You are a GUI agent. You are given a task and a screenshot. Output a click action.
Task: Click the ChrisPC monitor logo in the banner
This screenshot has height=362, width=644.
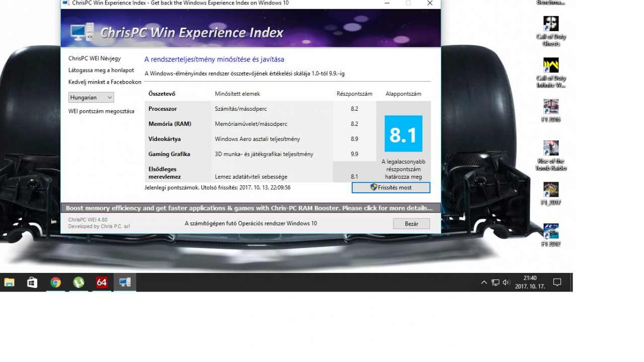82,33
